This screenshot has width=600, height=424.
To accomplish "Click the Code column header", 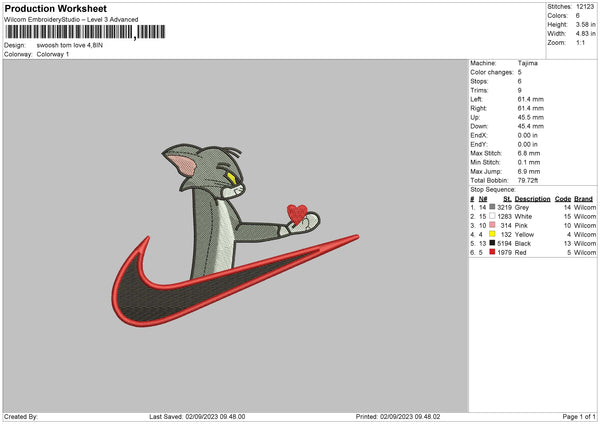I will [562, 199].
